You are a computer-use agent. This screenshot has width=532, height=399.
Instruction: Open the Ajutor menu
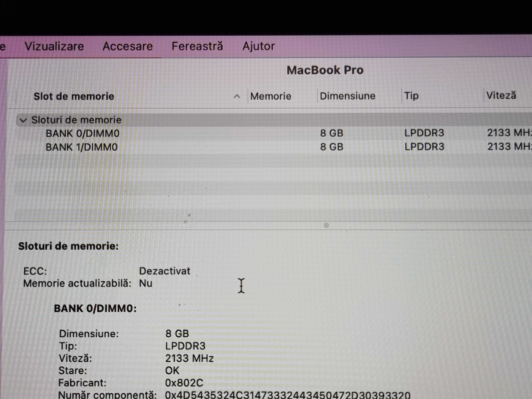pos(259,46)
